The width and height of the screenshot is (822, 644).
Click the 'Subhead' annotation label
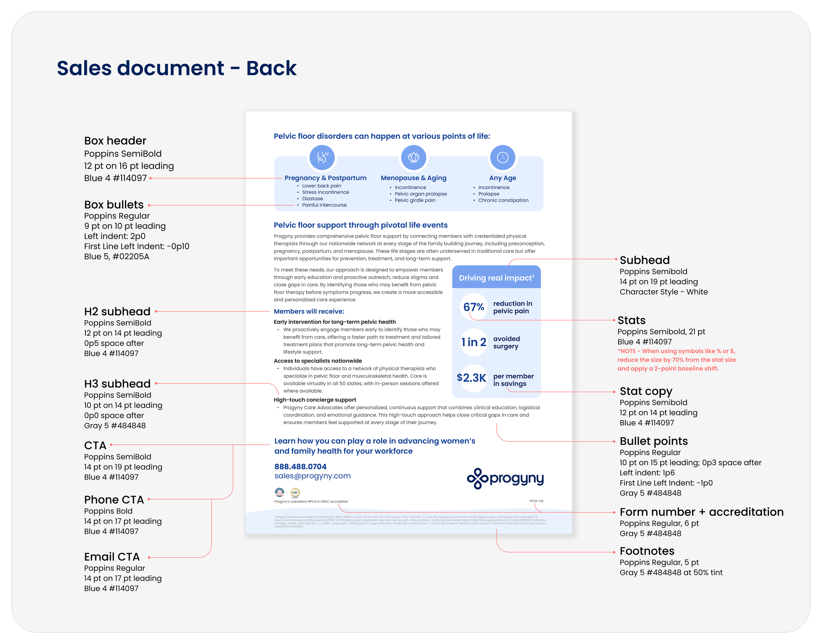coord(644,260)
